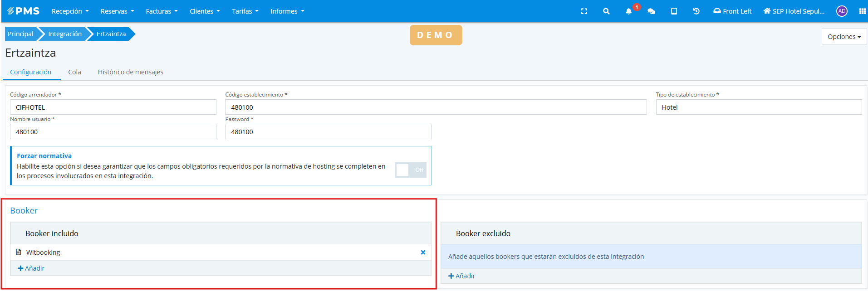Viewport: 868px width, 291px height.
Task: Click the AD user avatar
Action: click(842, 11)
